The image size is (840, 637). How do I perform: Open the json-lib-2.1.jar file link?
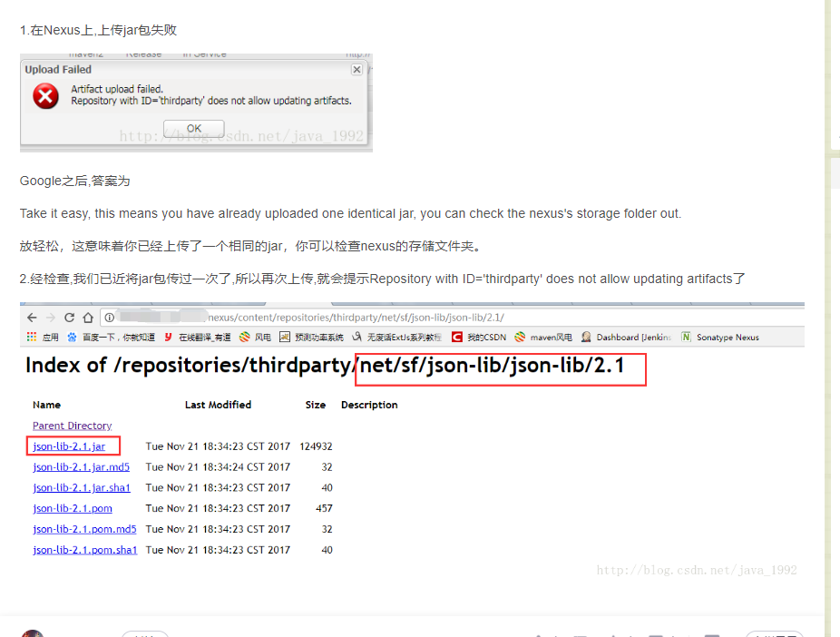[x=69, y=446]
